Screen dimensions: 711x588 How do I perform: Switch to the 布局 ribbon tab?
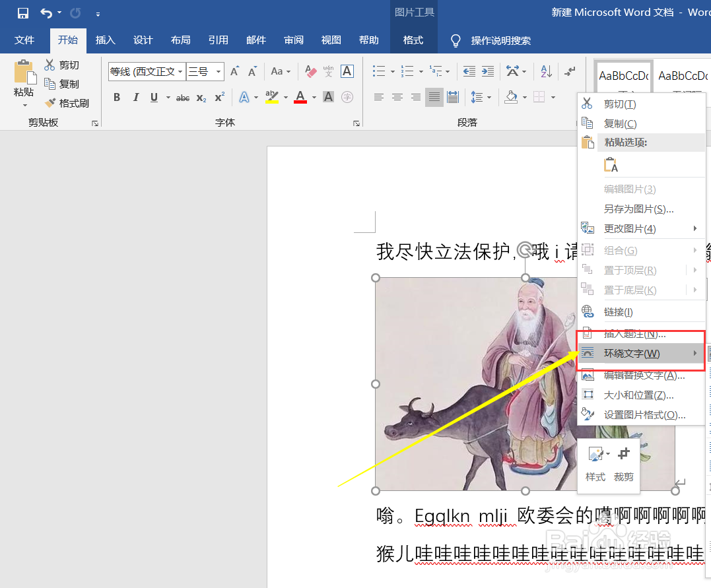[x=180, y=40]
